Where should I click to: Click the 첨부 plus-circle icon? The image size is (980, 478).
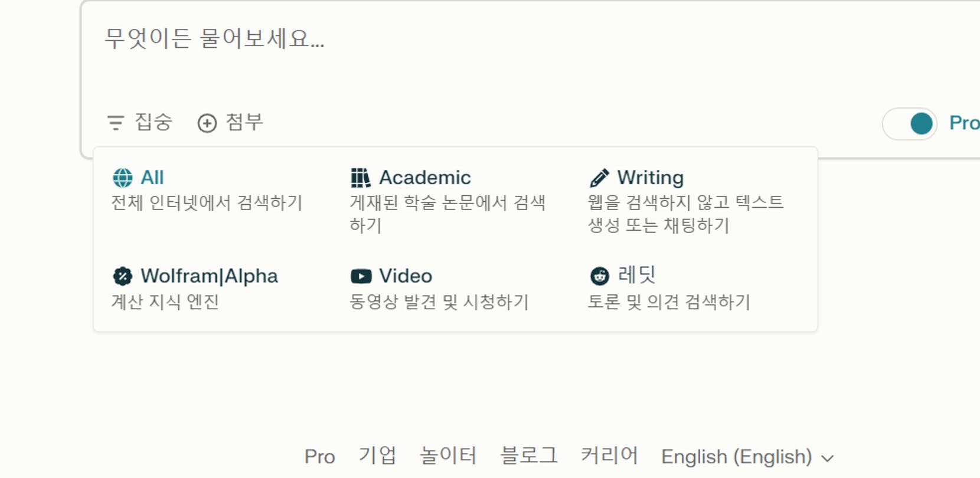(x=207, y=123)
